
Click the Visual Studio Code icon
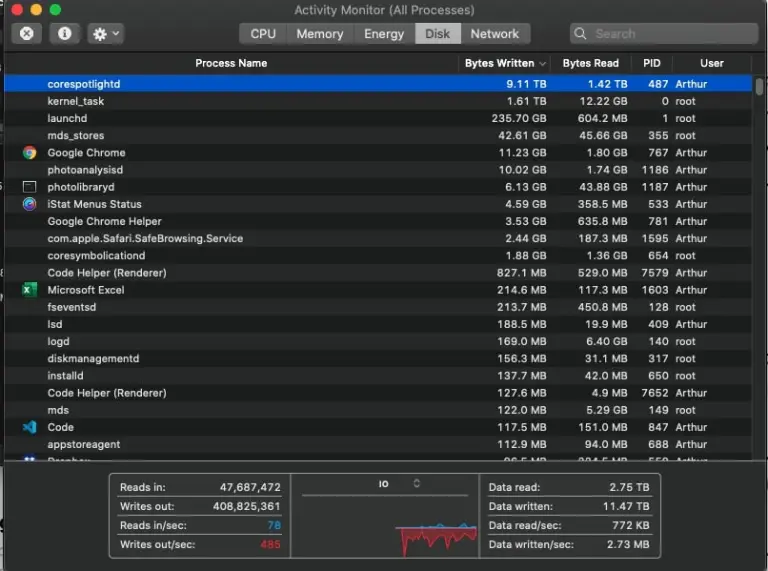pyautogui.click(x=29, y=427)
